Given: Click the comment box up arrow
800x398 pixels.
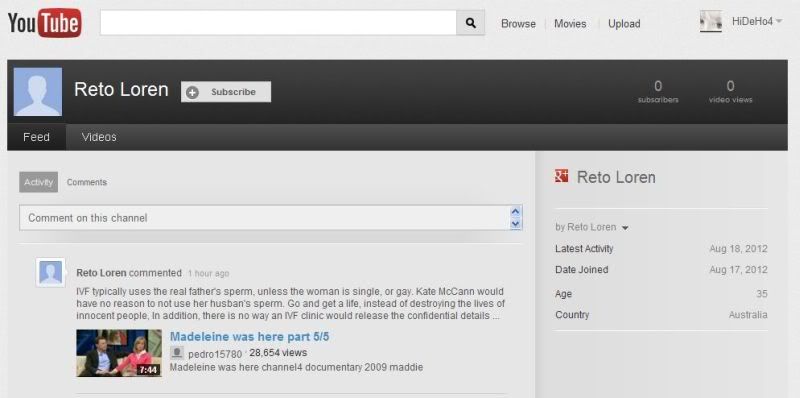Looking at the screenshot, I should (516, 212).
